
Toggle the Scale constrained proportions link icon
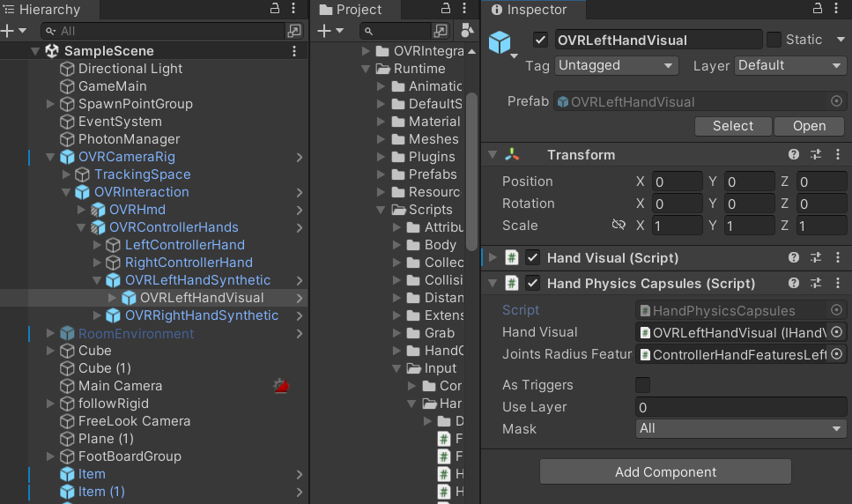point(619,225)
